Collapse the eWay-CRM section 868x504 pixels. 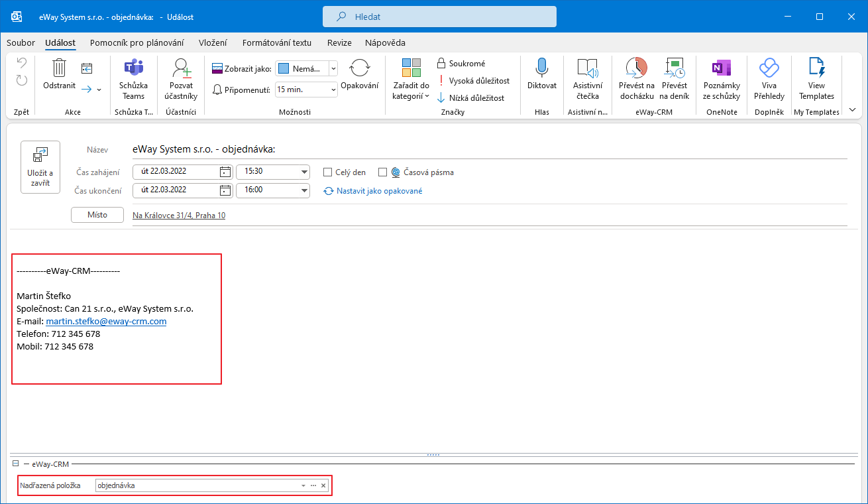click(15, 464)
